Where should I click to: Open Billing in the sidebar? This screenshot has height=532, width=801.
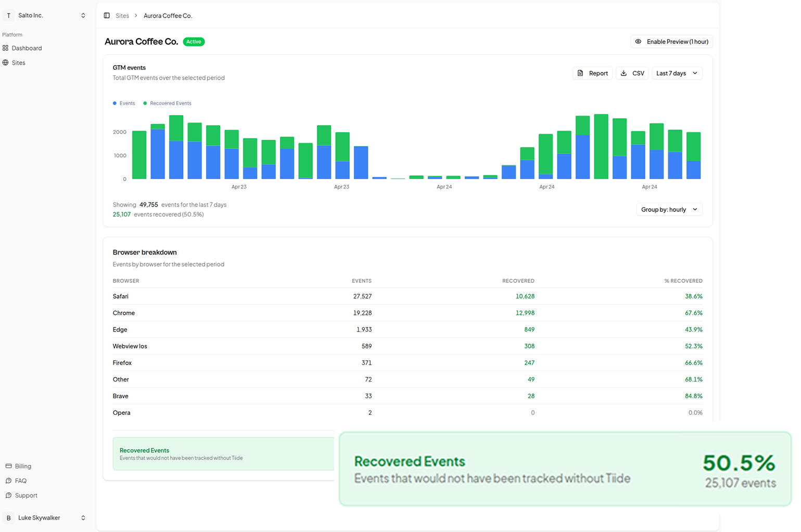(23, 466)
